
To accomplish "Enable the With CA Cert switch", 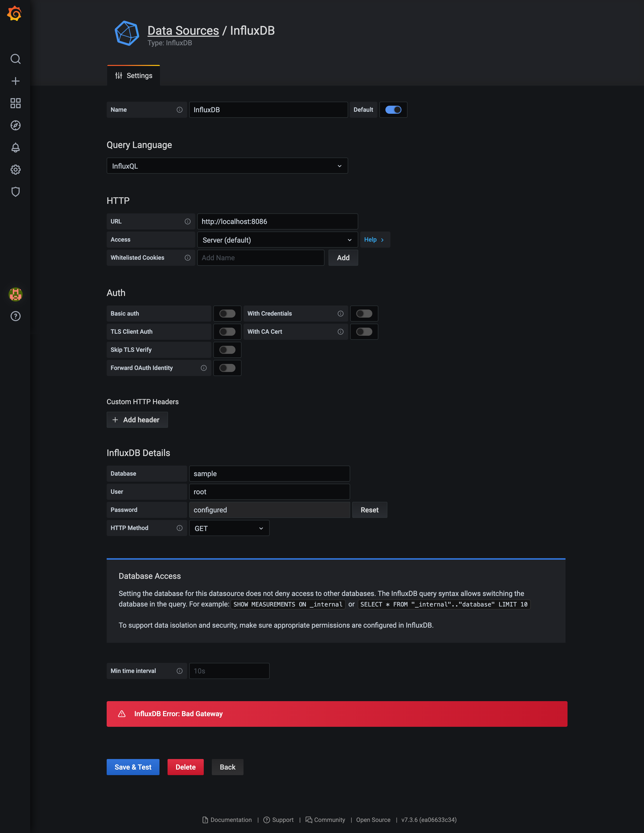I will click(x=364, y=332).
